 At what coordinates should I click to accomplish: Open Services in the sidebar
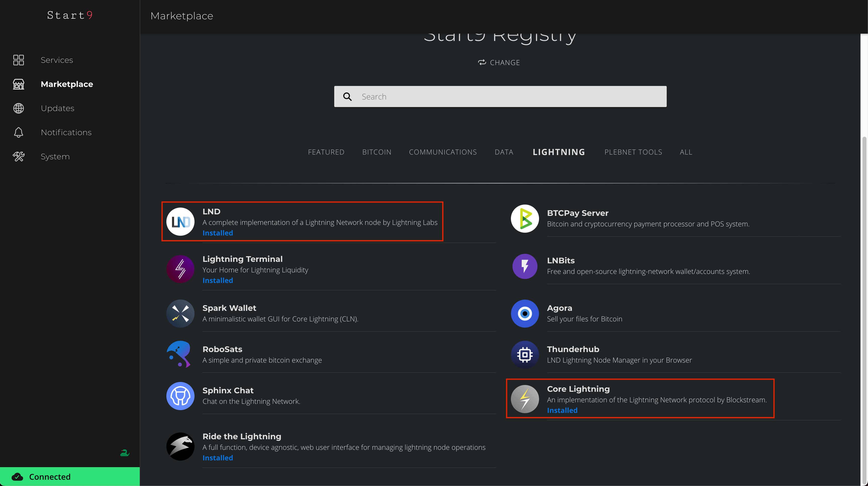[57, 60]
